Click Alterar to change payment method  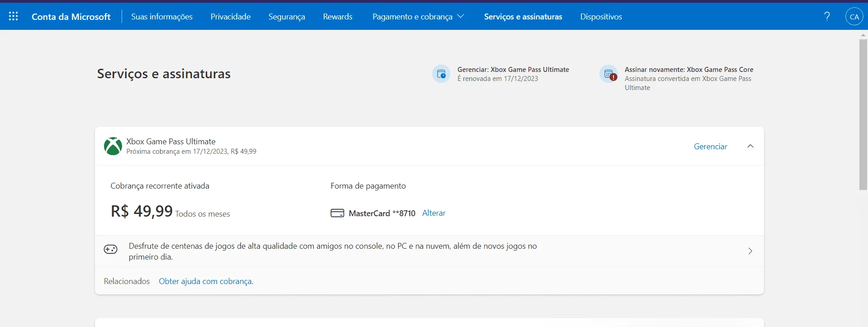tap(434, 213)
